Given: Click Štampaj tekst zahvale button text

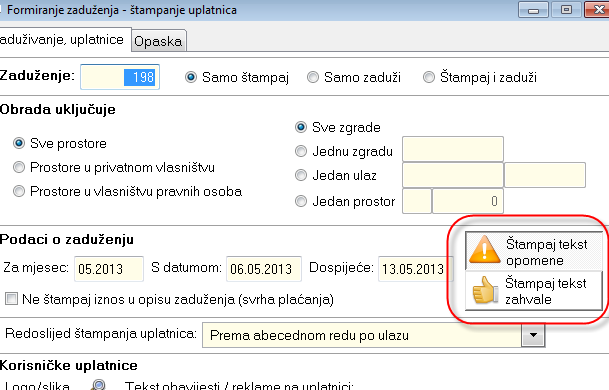Looking at the screenshot, I should pos(546,291).
